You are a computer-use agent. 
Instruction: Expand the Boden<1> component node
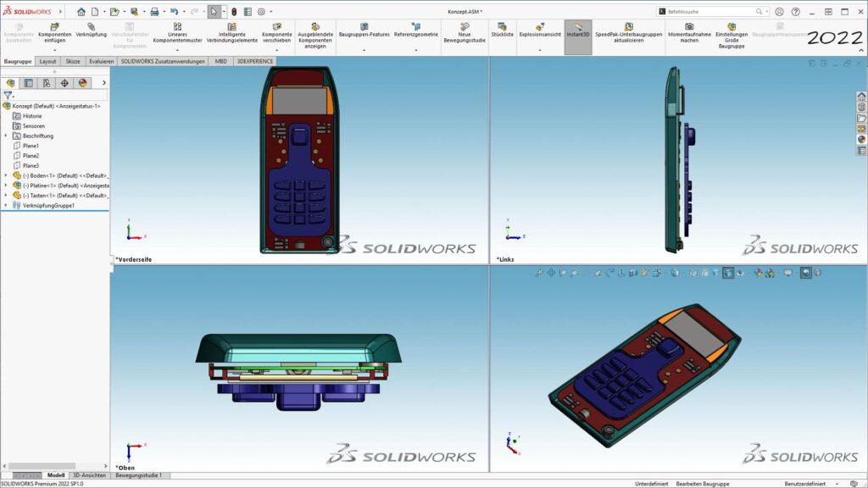coord(6,175)
